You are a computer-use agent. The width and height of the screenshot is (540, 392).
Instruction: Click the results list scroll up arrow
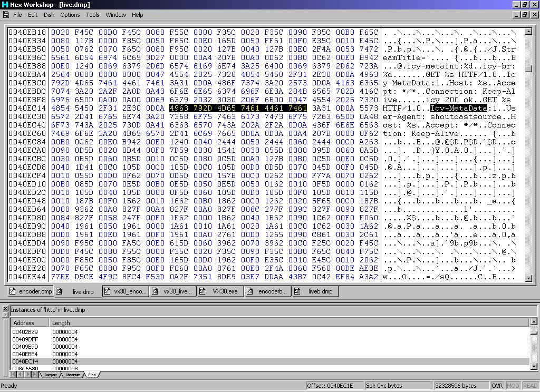click(x=534, y=322)
